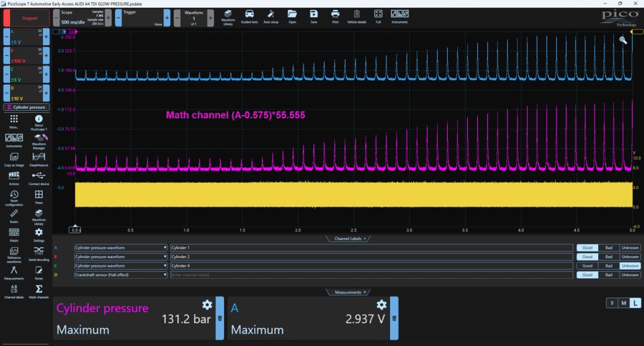
Task: Click the red Stopped button
Action: tap(26, 18)
